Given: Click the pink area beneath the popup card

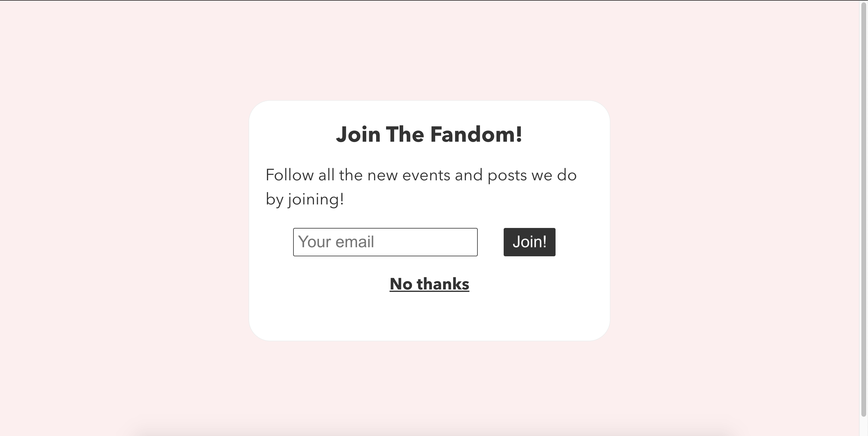Looking at the screenshot, I should pos(429,381).
